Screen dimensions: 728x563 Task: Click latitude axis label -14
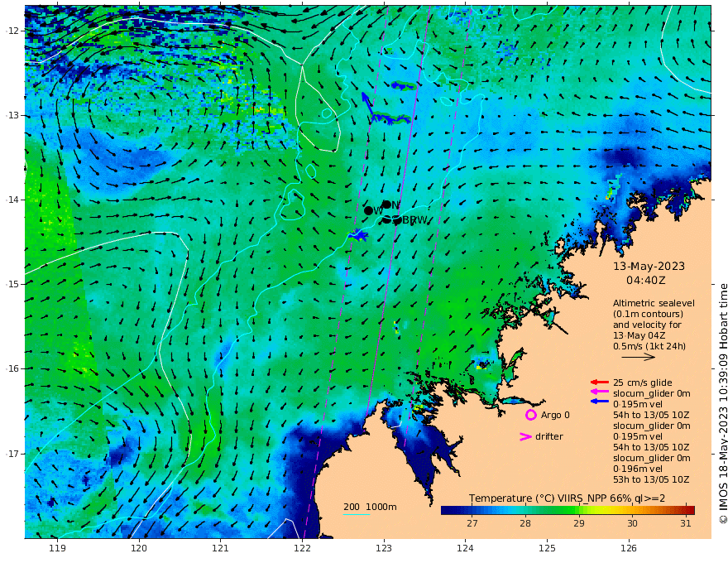(12, 200)
